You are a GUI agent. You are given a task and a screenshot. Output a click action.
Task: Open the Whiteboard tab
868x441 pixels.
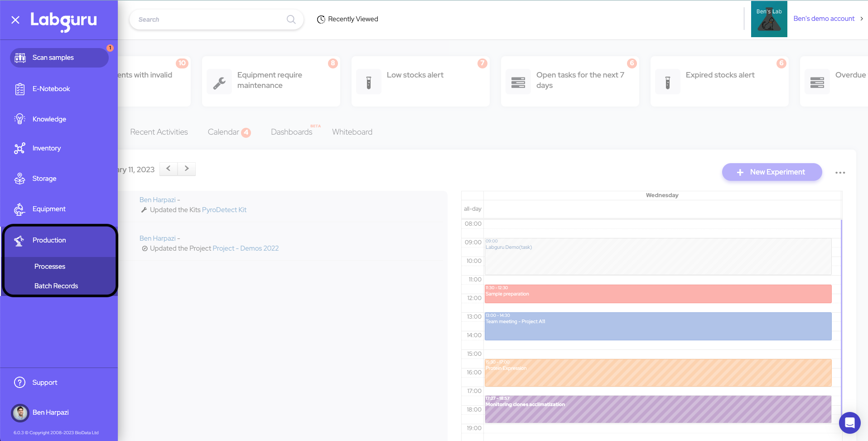(352, 132)
